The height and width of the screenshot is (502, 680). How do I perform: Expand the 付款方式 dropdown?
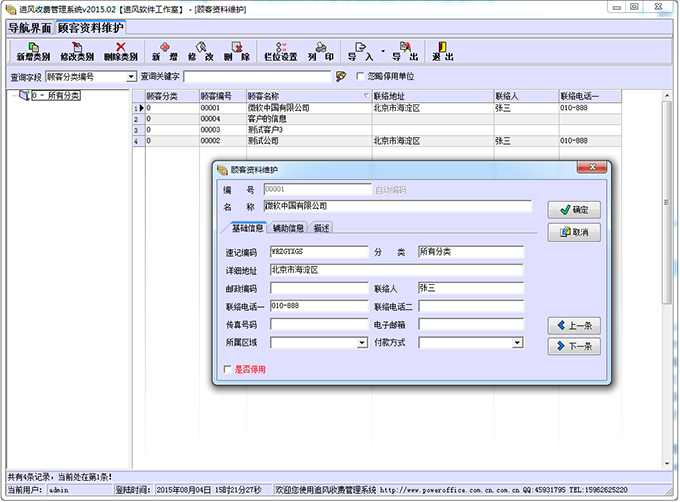coord(517,343)
